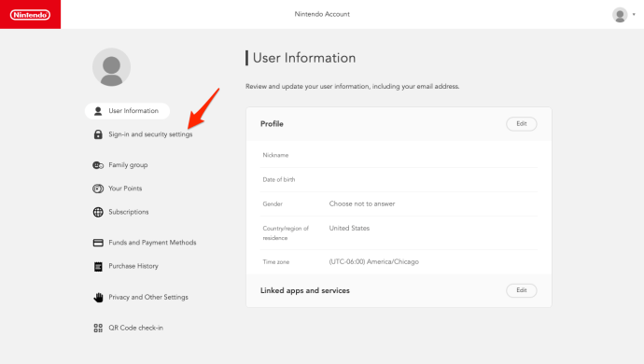Click the Nickname row label

(x=275, y=155)
